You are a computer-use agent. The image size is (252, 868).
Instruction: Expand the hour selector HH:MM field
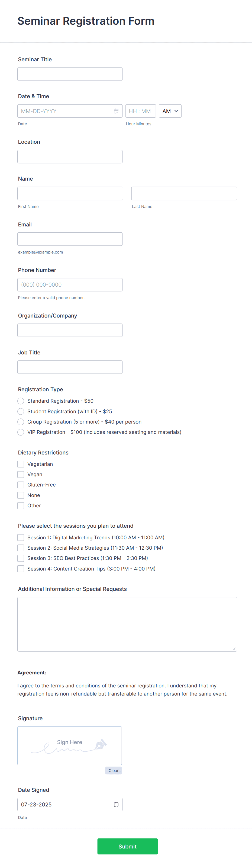tap(140, 111)
